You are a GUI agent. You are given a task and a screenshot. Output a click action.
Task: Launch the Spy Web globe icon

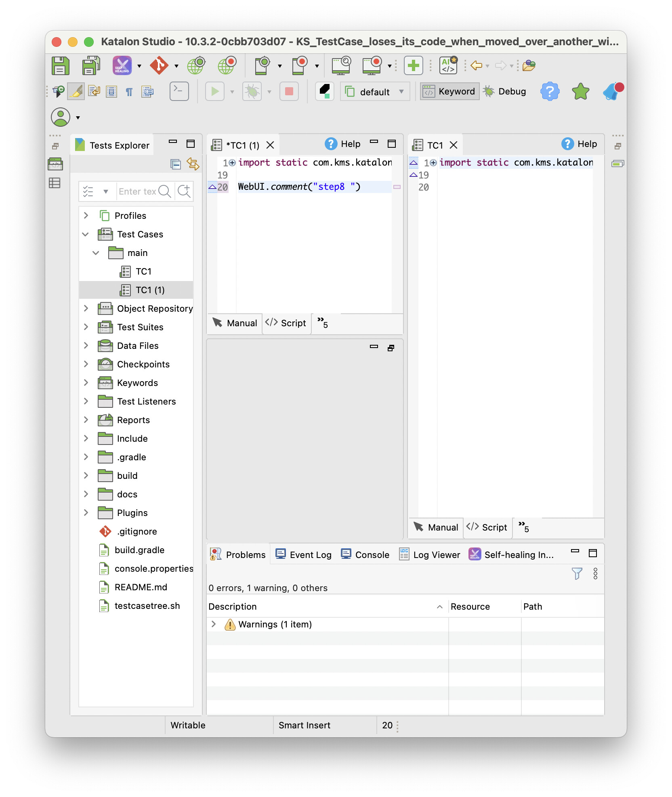tap(196, 65)
